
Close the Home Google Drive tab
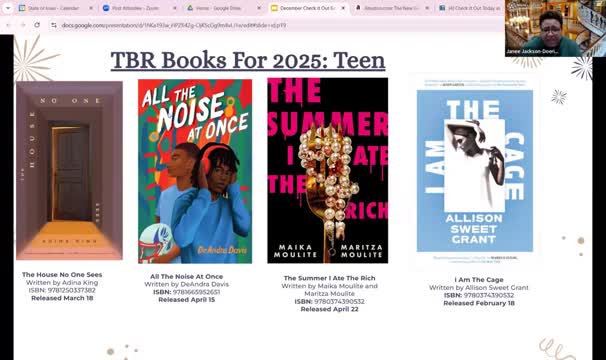pos(259,8)
